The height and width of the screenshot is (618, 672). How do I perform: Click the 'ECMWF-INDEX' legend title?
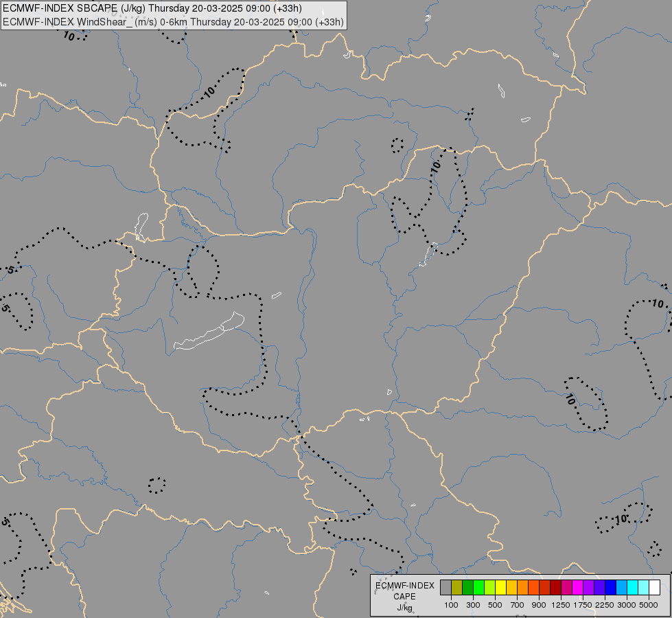point(404,586)
